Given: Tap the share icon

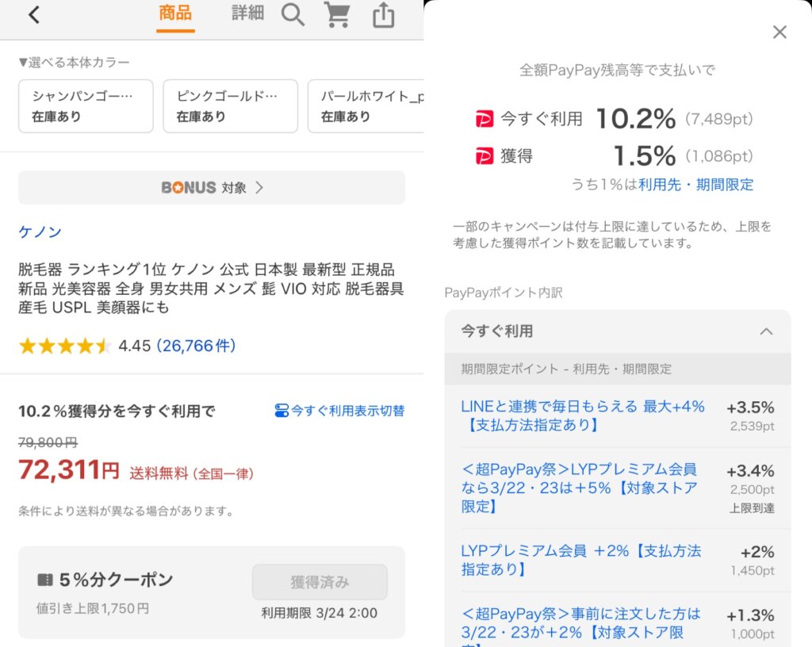Looking at the screenshot, I should (383, 14).
